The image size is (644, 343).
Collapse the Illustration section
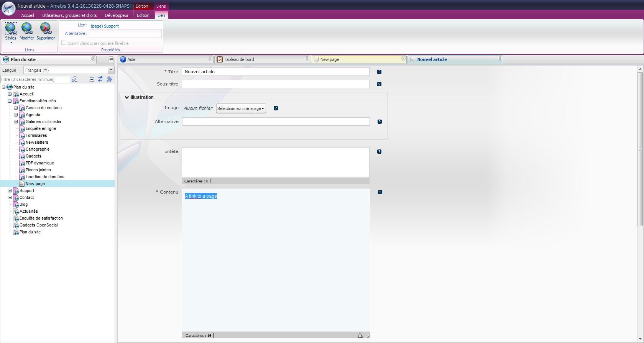pyautogui.click(x=127, y=97)
